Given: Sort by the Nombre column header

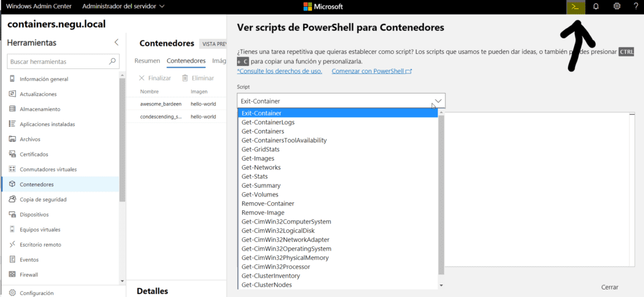Looking at the screenshot, I should pos(149,92).
